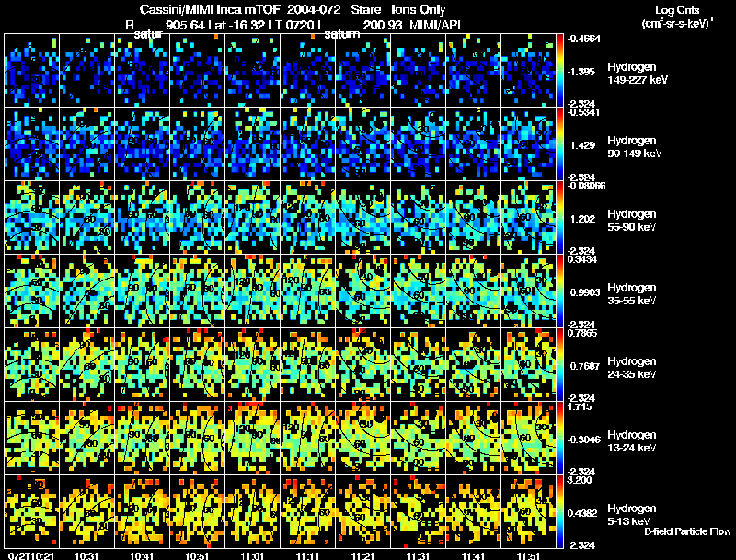
Task: Click the 'B-field Particle Flow' label
Action: [687, 531]
